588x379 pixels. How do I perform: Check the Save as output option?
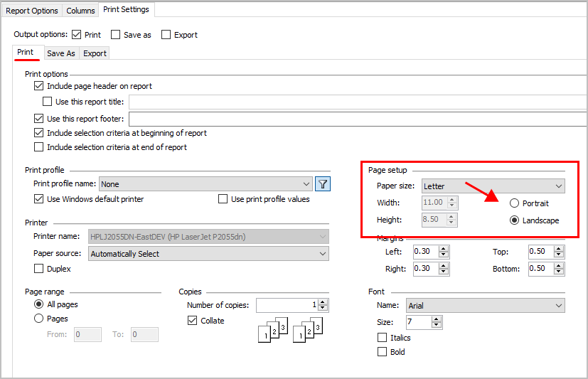pos(116,35)
